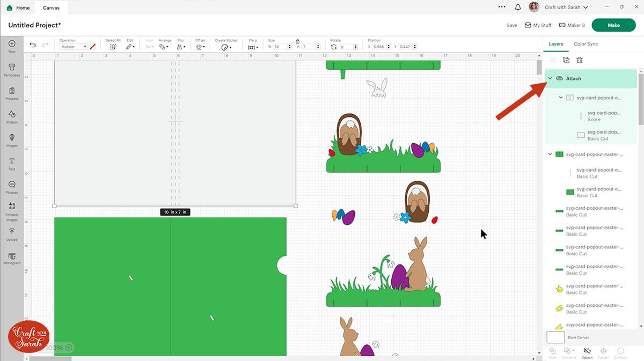Open the Craft with Sarah account menu
Image resolution: width=644 pixels, height=361 pixels.
[x=566, y=8]
